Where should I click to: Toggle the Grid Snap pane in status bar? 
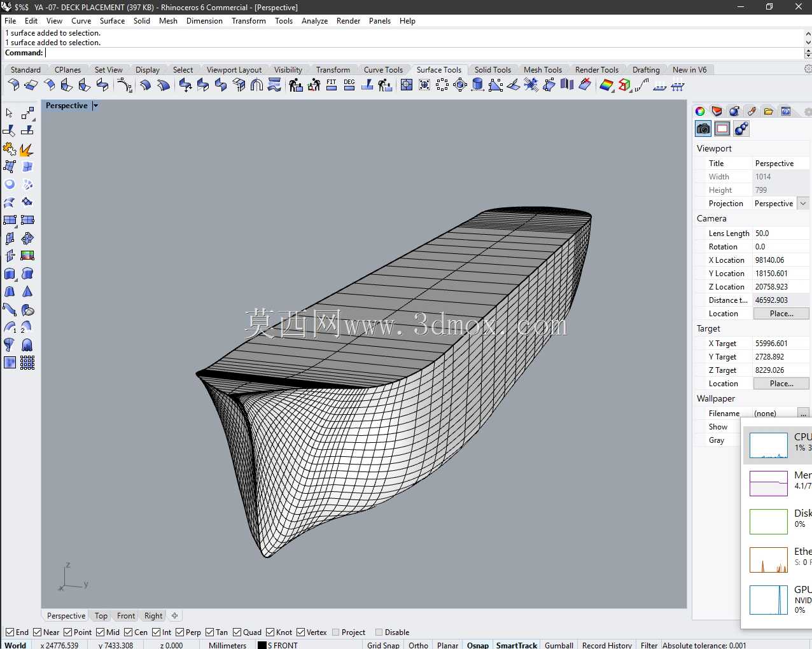pyautogui.click(x=383, y=645)
